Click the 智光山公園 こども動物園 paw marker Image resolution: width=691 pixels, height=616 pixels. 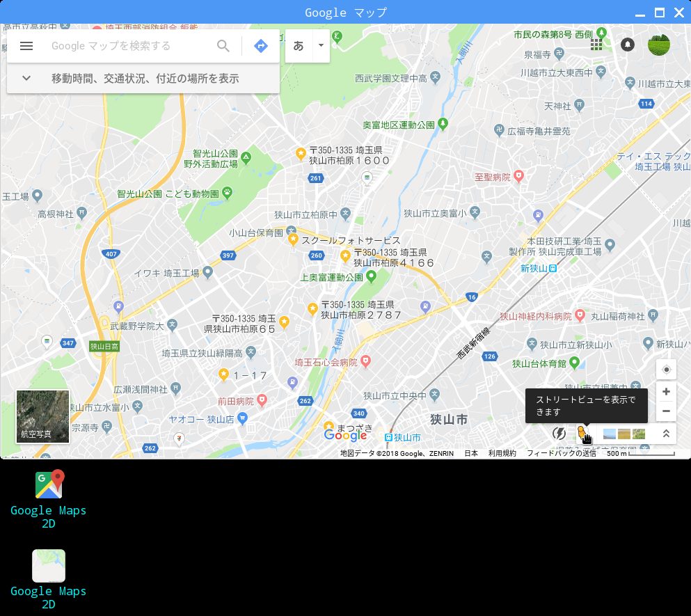pos(228,192)
